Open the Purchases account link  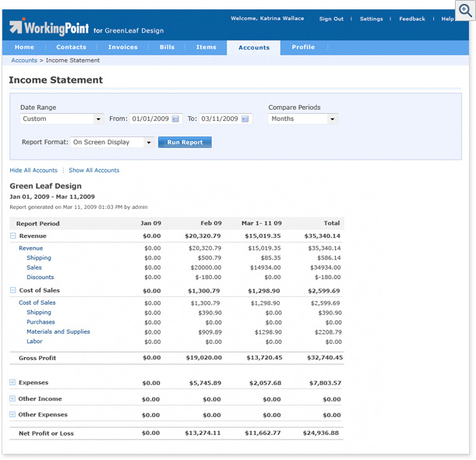[41, 322]
